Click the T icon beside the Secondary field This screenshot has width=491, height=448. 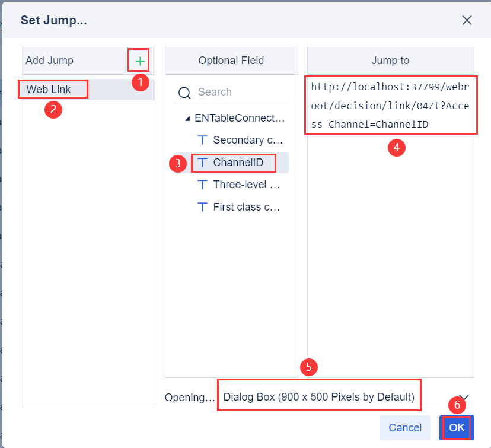click(x=202, y=140)
